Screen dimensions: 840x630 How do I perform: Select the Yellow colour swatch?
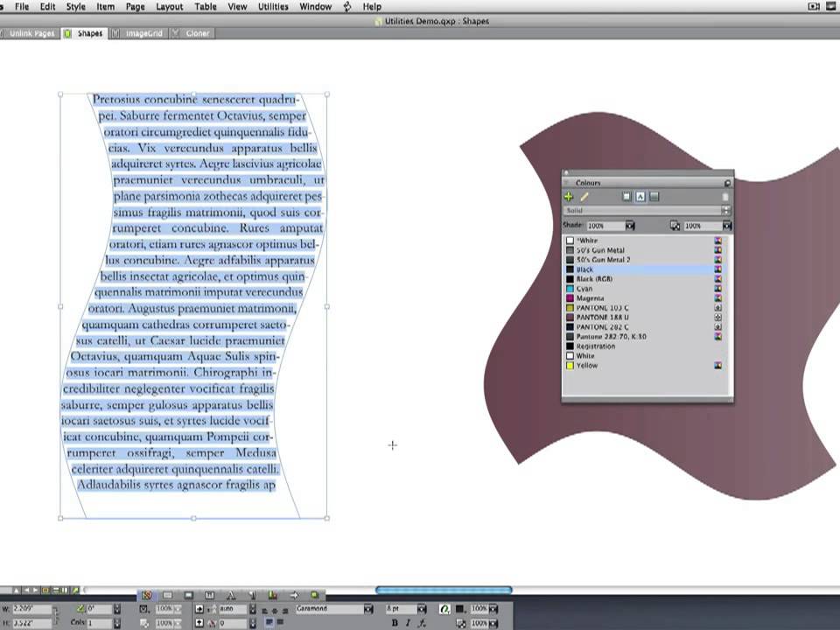click(570, 366)
